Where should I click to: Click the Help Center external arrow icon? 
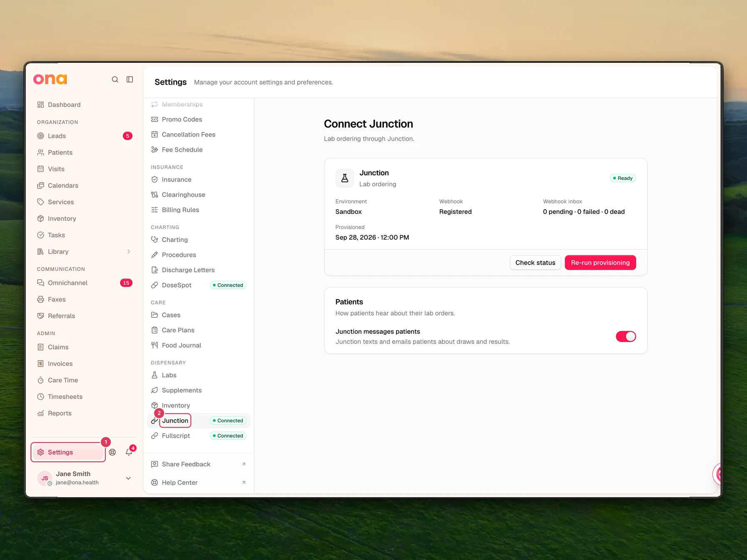coord(244,483)
